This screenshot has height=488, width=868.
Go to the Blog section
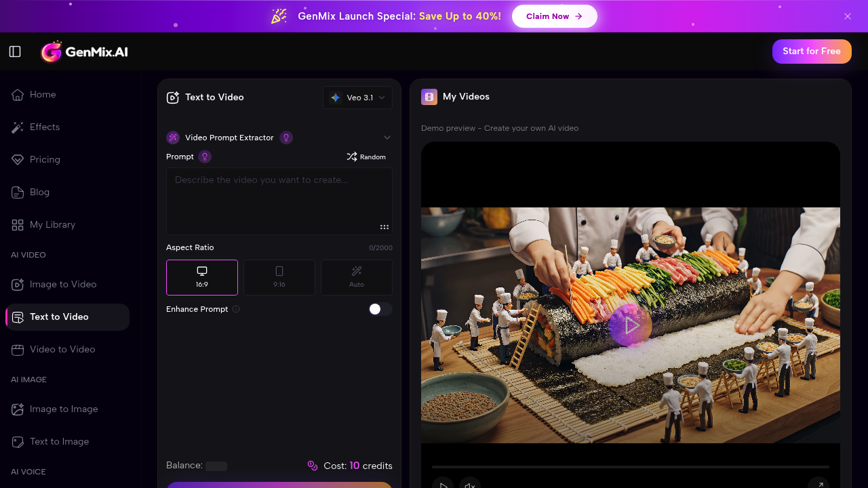click(39, 192)
